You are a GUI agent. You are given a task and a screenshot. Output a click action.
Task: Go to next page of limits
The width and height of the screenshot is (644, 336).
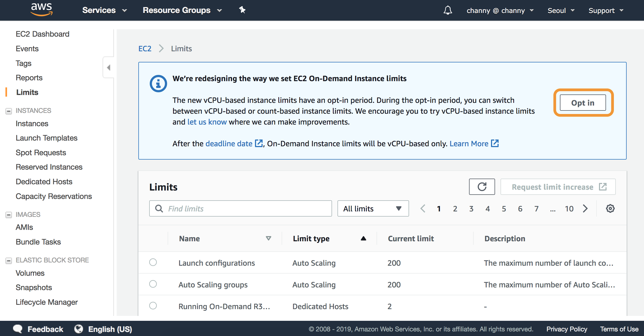[585, 208]
